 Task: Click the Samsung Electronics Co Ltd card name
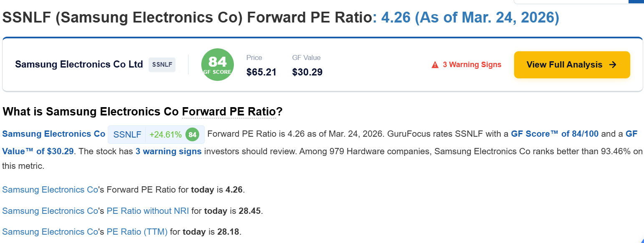click(x=79, y=65)
